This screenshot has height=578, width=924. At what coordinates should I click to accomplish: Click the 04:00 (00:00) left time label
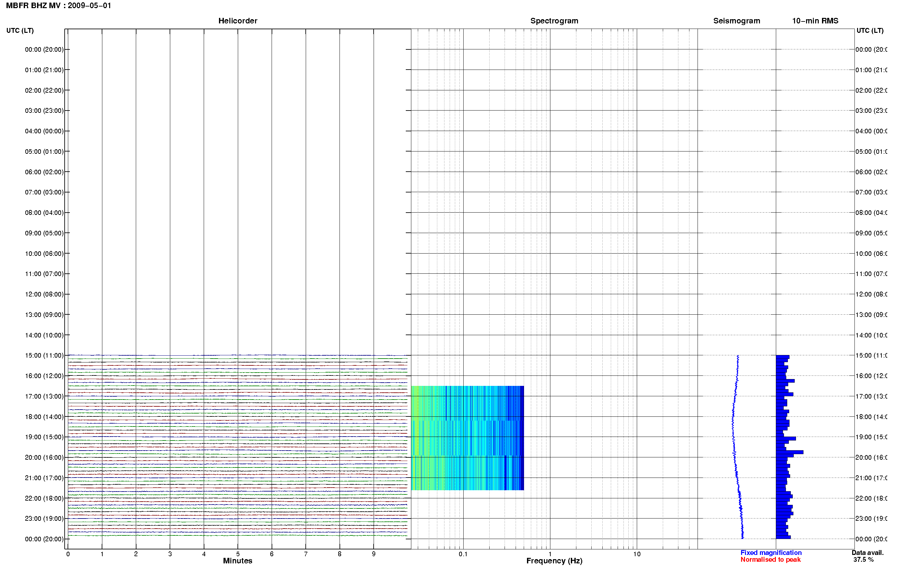point(44,131)
